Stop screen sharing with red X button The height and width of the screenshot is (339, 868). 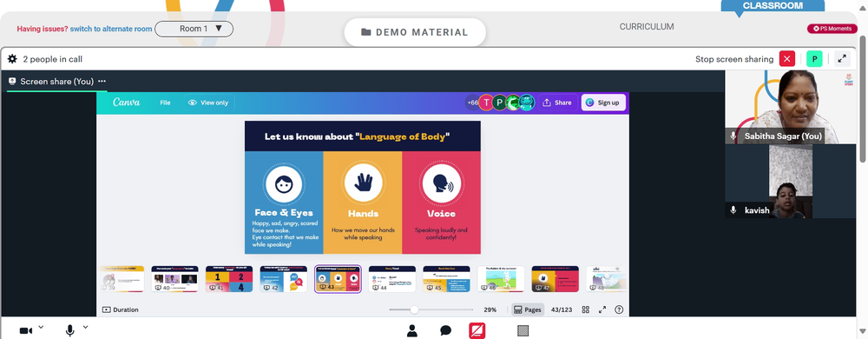786,59
